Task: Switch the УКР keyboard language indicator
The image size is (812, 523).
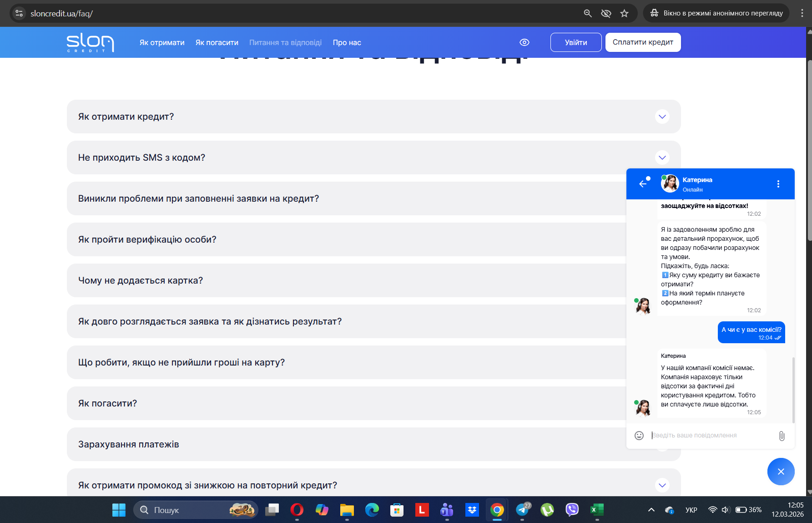Action: pos(691,510)
